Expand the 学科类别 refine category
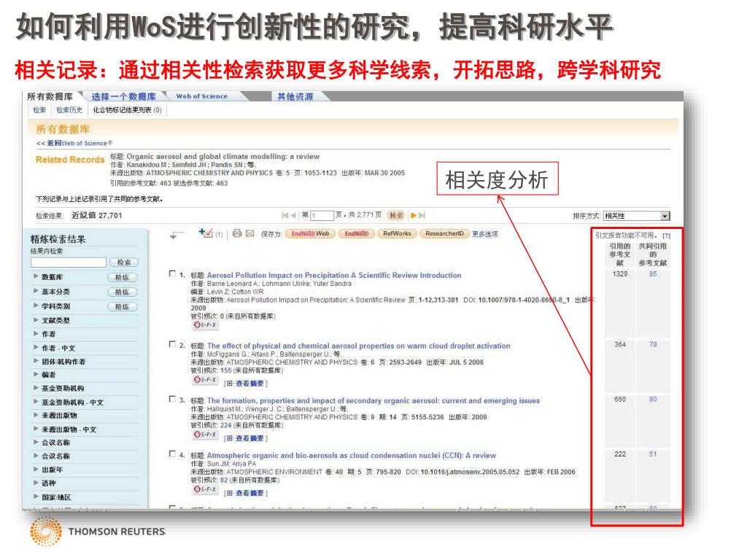The image size is (747, 560). pos(36,306)
